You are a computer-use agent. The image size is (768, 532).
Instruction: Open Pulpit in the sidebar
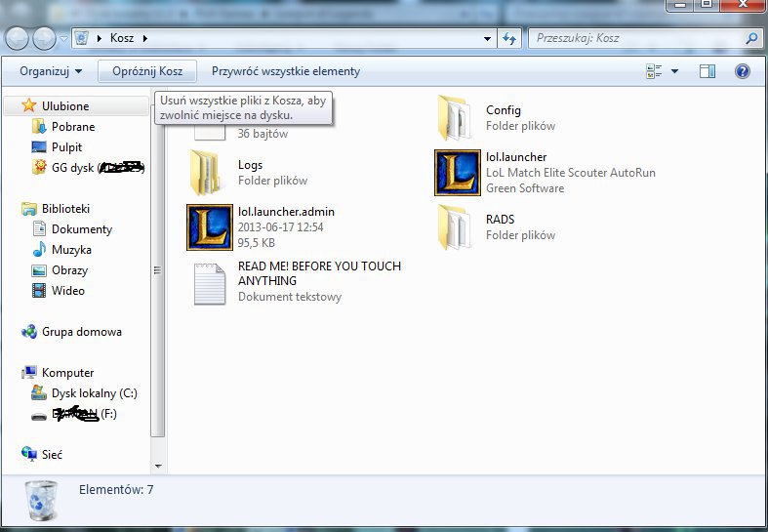tap(67, 147)
